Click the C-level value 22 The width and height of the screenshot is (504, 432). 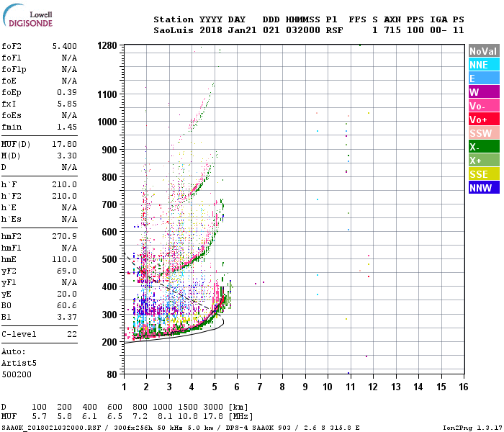(x=72, y=334)
